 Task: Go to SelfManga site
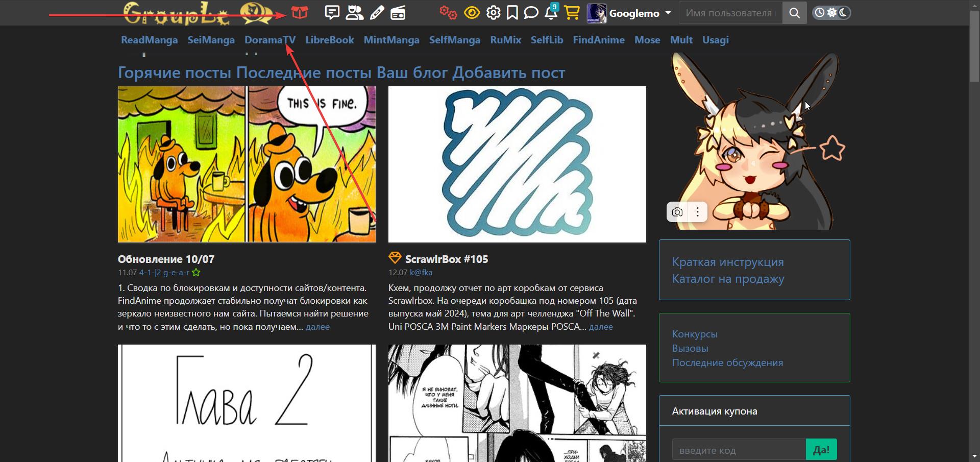455,40
